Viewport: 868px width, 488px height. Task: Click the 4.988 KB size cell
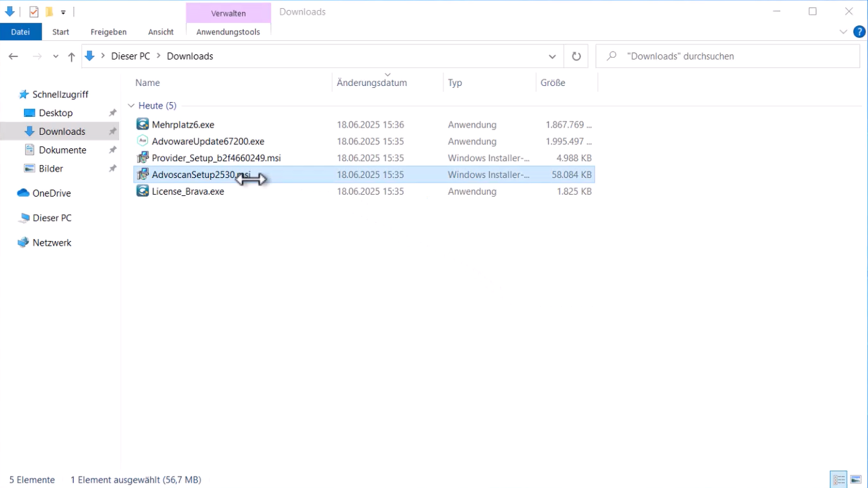click(574, 158)
